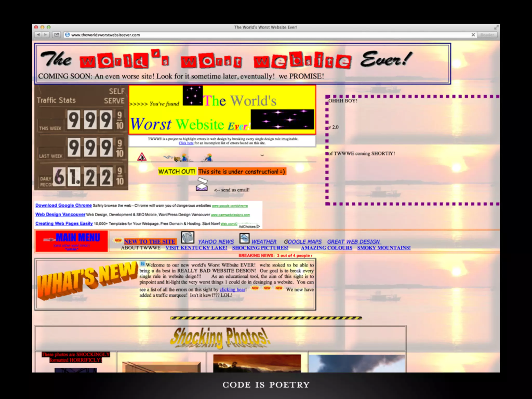Image resolution: width=532 pixels, height=399 pixels.
Task: Click the Share icon in toolbar
Action: [56, 35]
